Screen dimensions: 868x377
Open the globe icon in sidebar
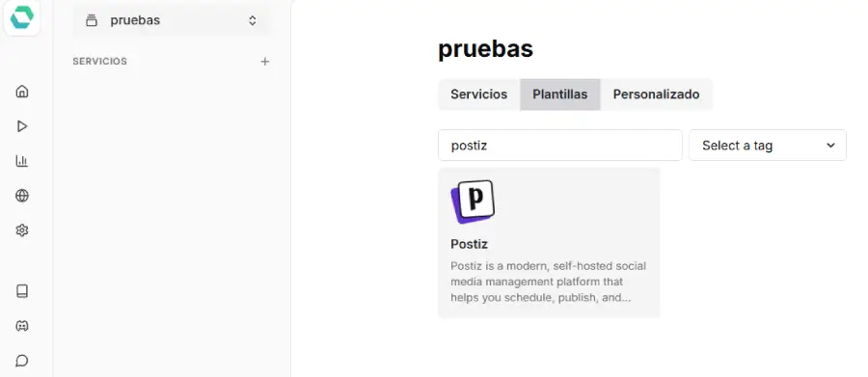21,196
